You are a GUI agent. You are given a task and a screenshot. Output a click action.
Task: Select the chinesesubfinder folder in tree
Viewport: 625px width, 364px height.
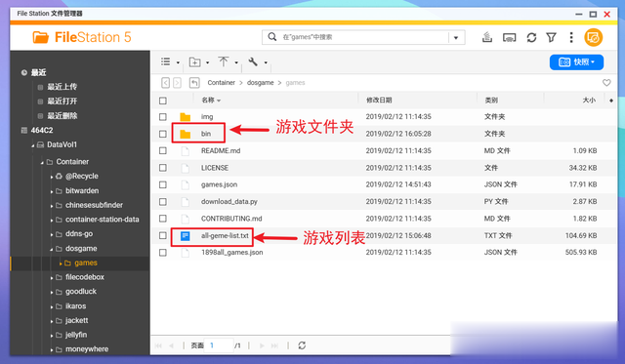coord(94,205)
